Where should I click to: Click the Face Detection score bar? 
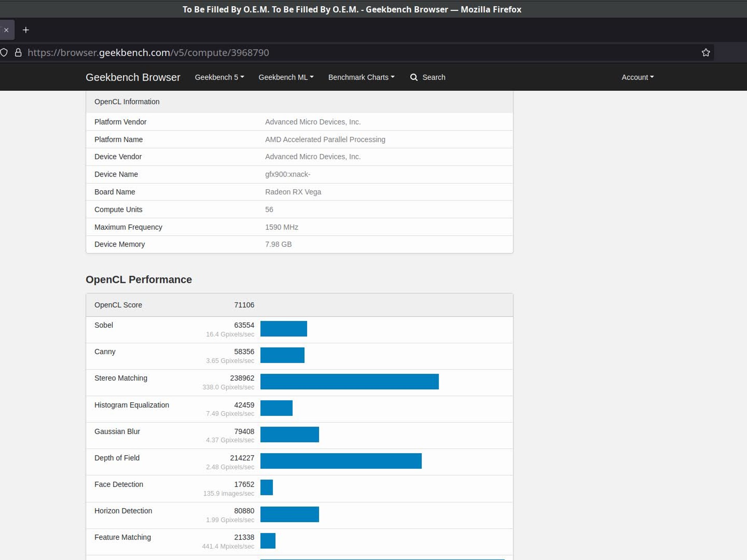click(267, 487)
